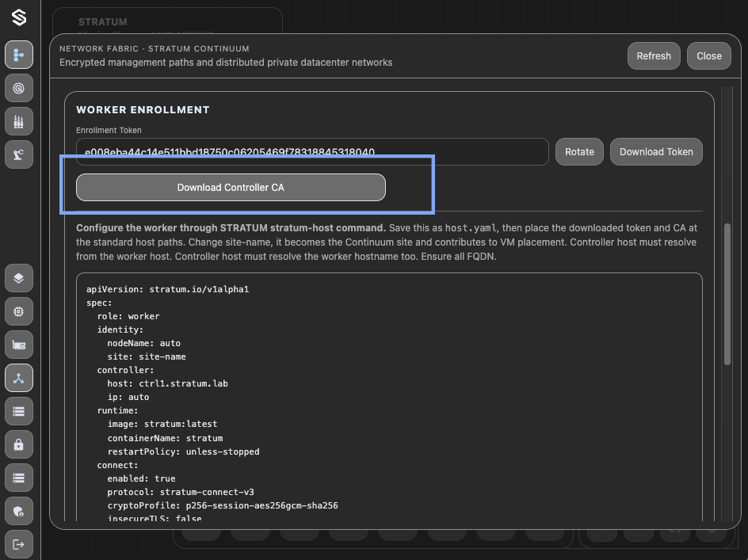Click the 'Encrypted management paths' subtitle

pos(226,63)
